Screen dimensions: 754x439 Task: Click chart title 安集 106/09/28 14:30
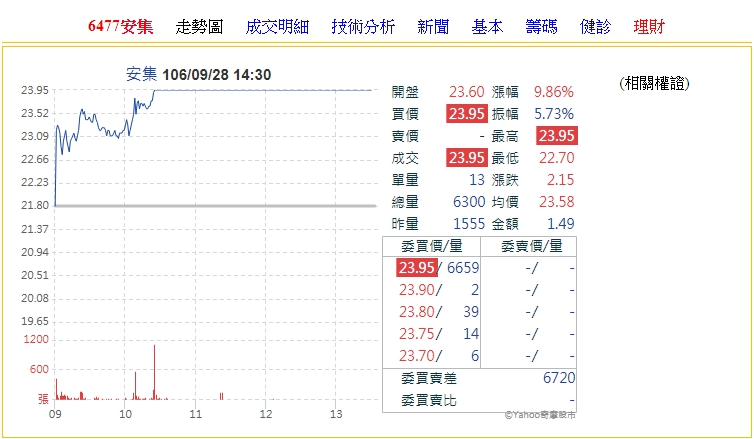[199, 75]
